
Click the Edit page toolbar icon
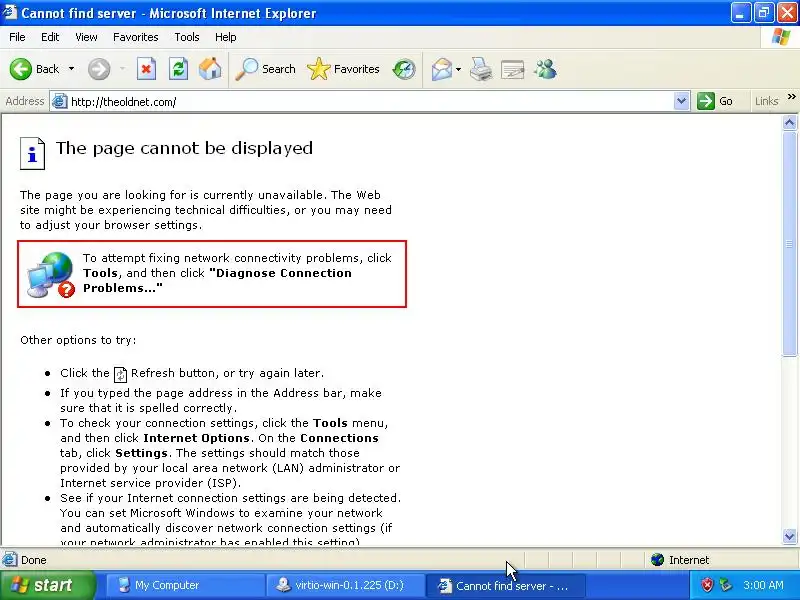click(513, 69)
